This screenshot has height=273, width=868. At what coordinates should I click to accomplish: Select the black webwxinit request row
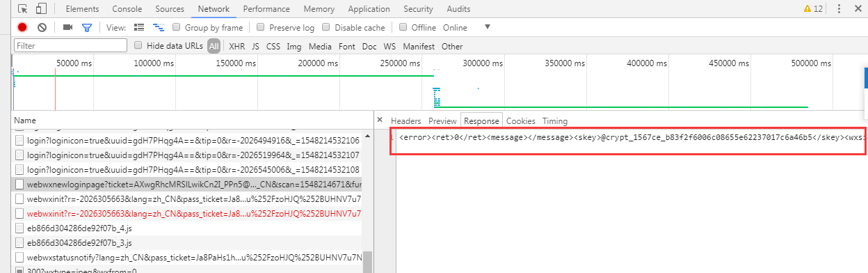[186, 198]
